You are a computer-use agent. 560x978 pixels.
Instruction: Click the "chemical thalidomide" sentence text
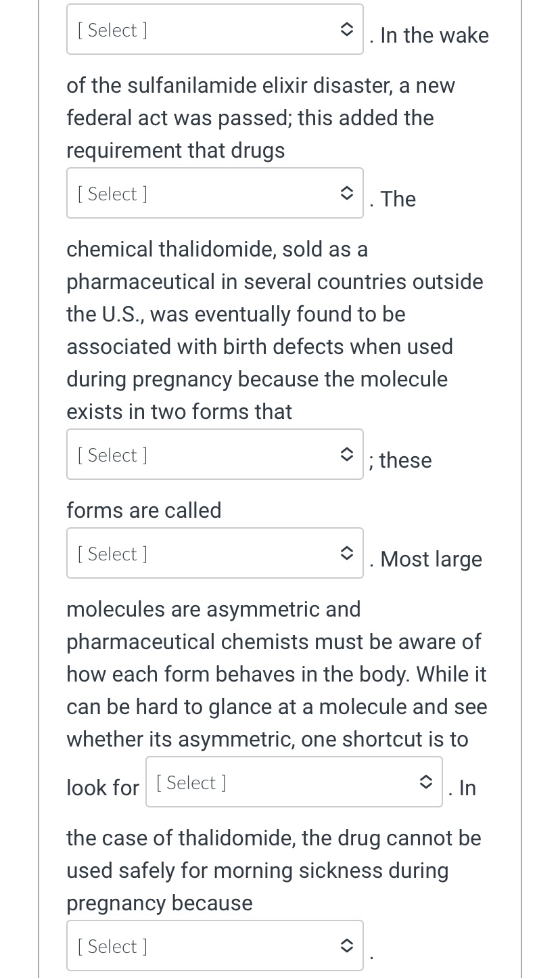[x=216, y=250]
